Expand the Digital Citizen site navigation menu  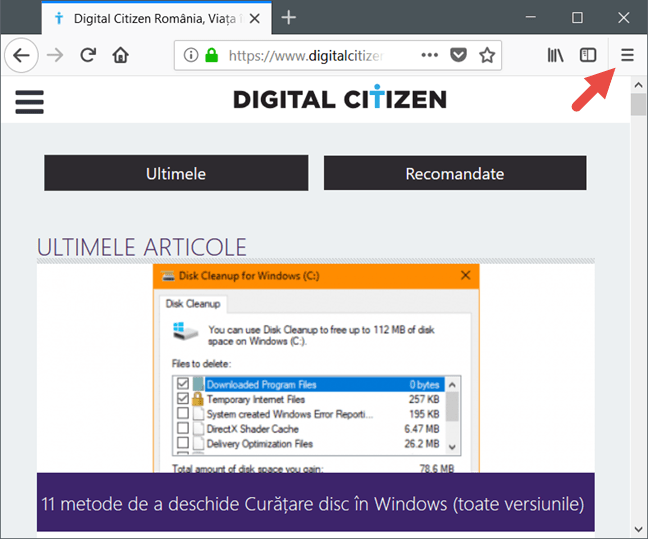(x=30, y=100)
